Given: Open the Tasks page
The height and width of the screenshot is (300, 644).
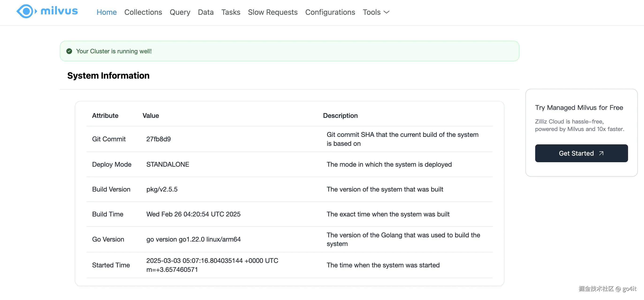Looking at the screenshot, I should tap(231, 12).
